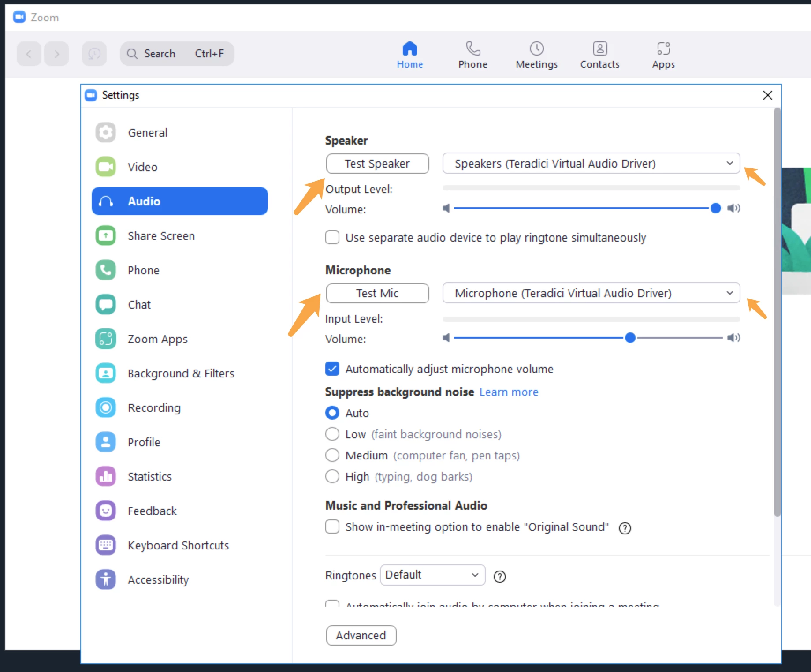Click the Chat bubble icon
The height and width of the screenshot is (672, 811).
pos(106,304)
